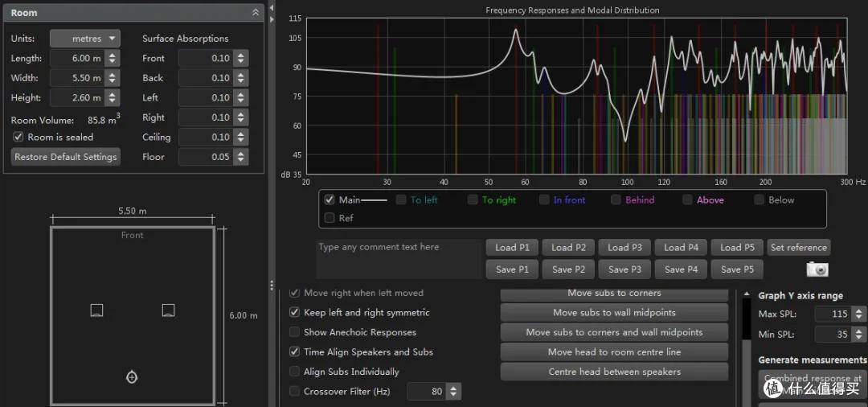Click Save P1 button

click(x=512, y=269)
